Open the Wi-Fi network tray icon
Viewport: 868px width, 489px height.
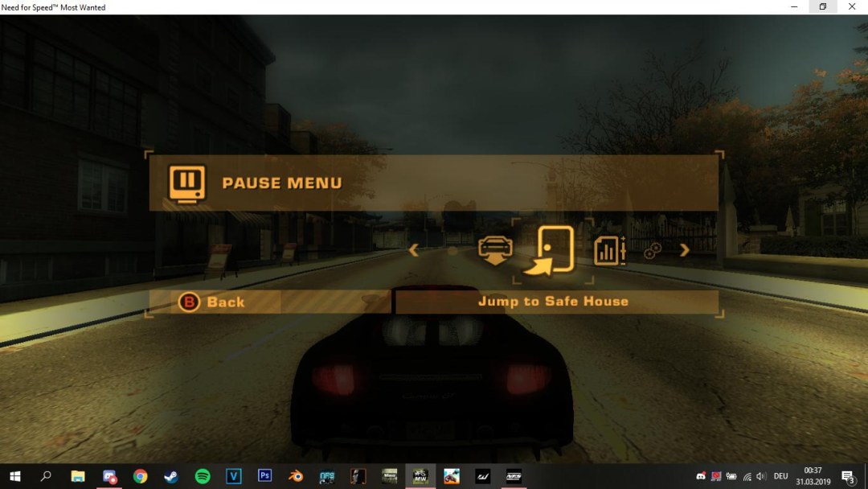pyautogui.click(x=747, y=476)
